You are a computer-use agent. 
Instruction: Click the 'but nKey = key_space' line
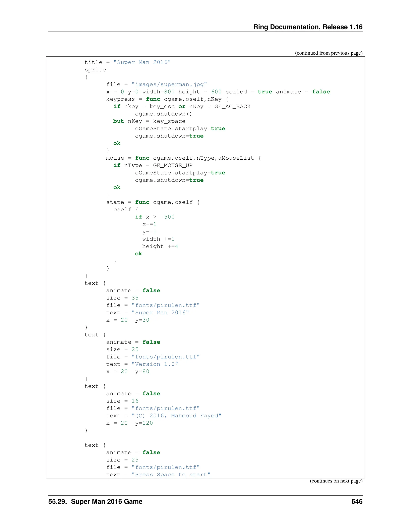[149, 121]
